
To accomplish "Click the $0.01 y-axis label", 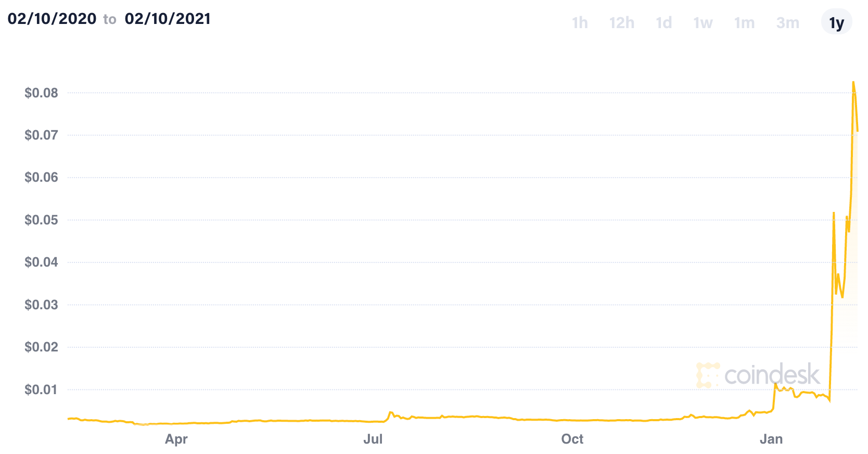I will 41,389.
